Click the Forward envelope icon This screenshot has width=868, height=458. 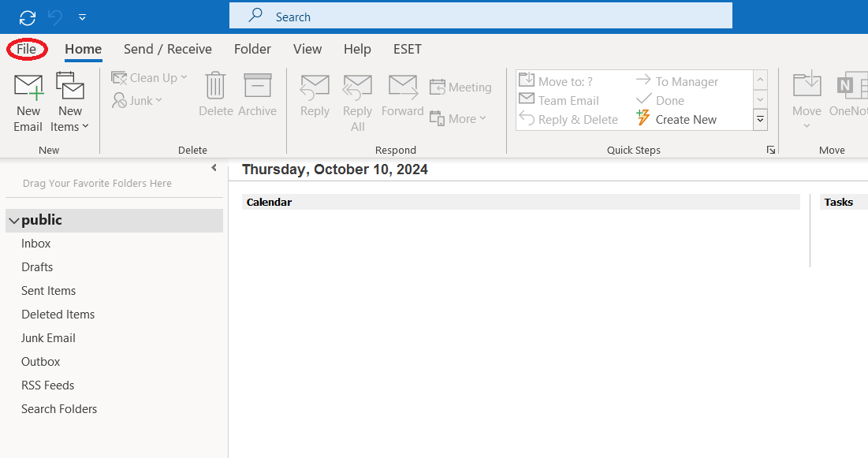coord(402,88)
